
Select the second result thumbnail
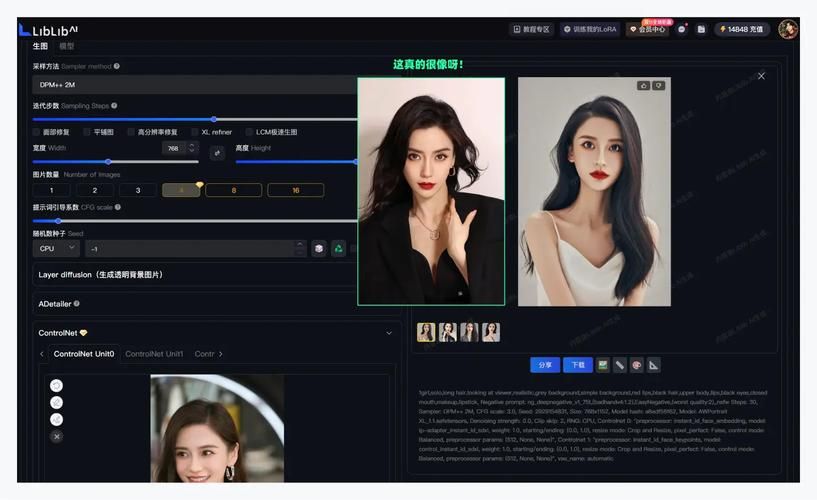pyautogui.click(x=448, y=332)
